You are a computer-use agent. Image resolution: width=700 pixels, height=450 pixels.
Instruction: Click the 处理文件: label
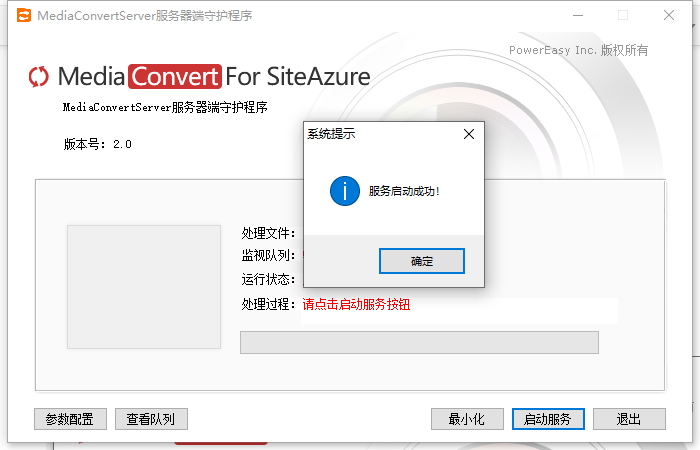point(268,233)
